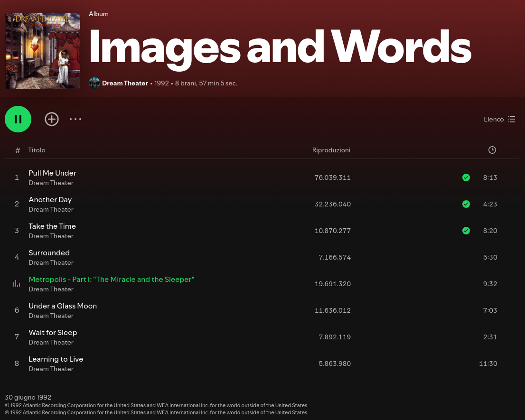This screenshot has height=420, width=525.
Task: Select the Surrounded track title
Action: tap(49, 252)
